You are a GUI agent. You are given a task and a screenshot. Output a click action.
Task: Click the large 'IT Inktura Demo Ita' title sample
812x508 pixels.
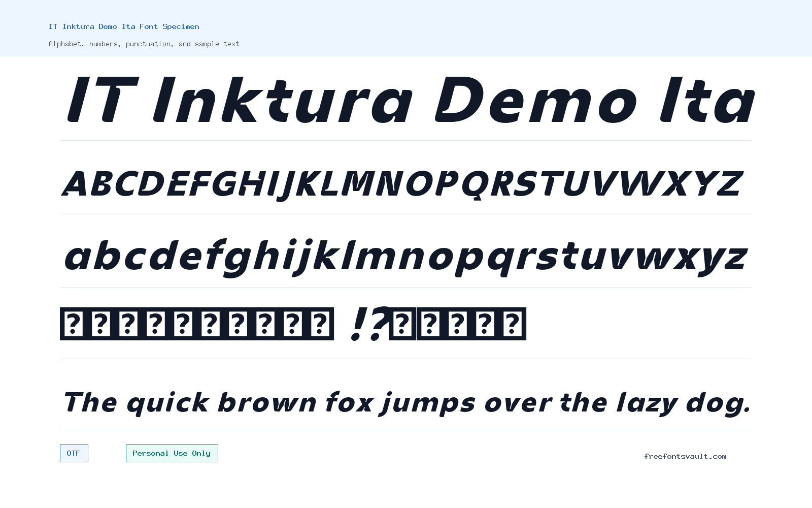[x=411, y=100]
